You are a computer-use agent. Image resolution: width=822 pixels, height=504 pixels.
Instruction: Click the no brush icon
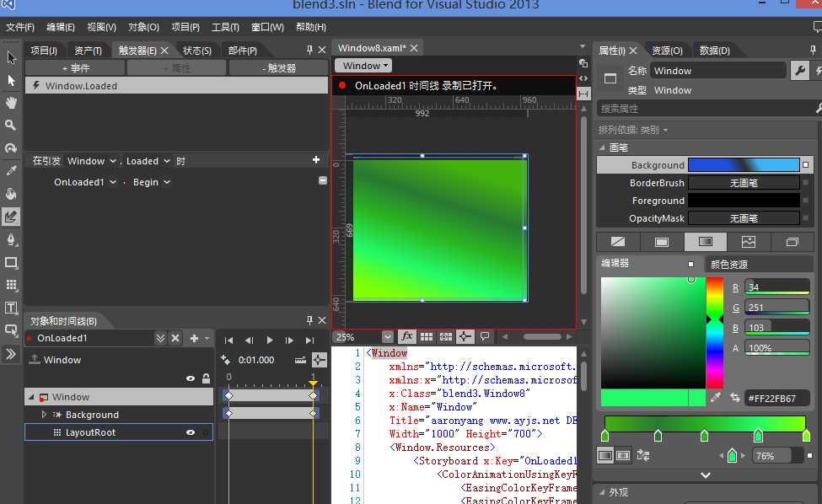point(618,242)
